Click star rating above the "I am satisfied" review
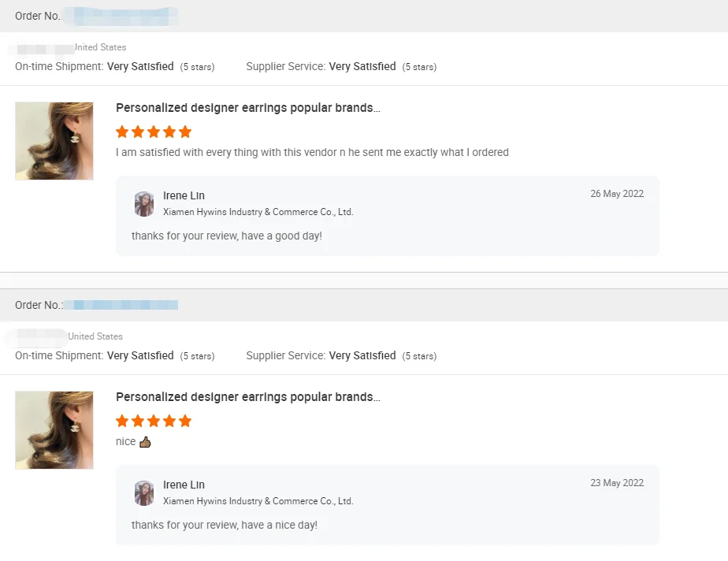728x561 pixels. pos(154,132)
